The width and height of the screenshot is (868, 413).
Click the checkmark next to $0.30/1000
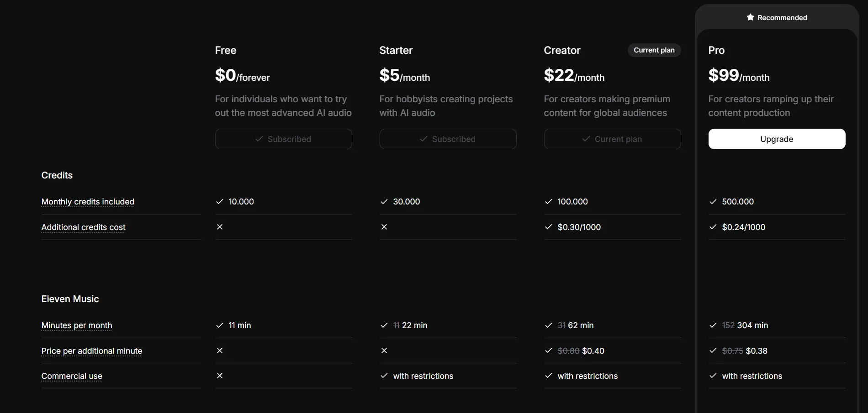pyautogui.click(x=548, y=227)
